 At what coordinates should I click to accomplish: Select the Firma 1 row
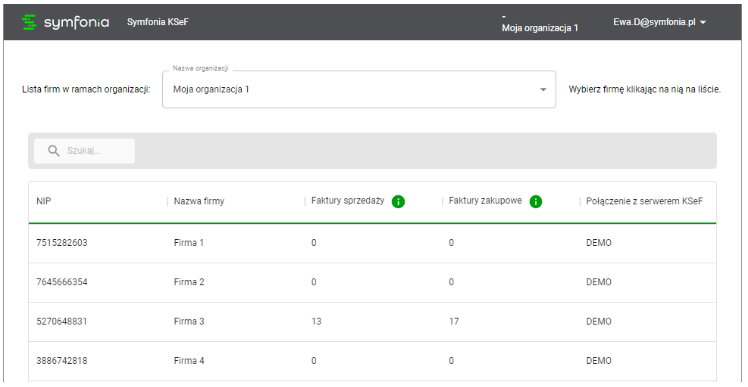(372, 243)
